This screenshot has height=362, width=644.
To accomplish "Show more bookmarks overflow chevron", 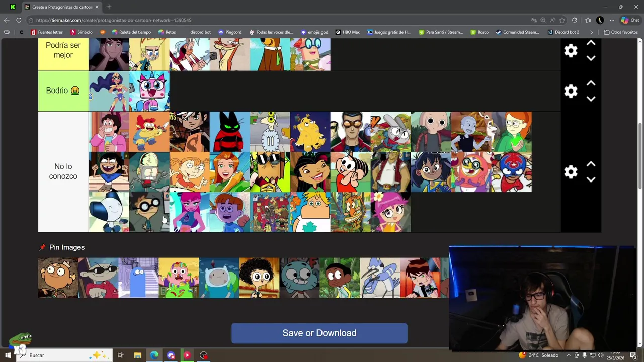I will point(592,32).
